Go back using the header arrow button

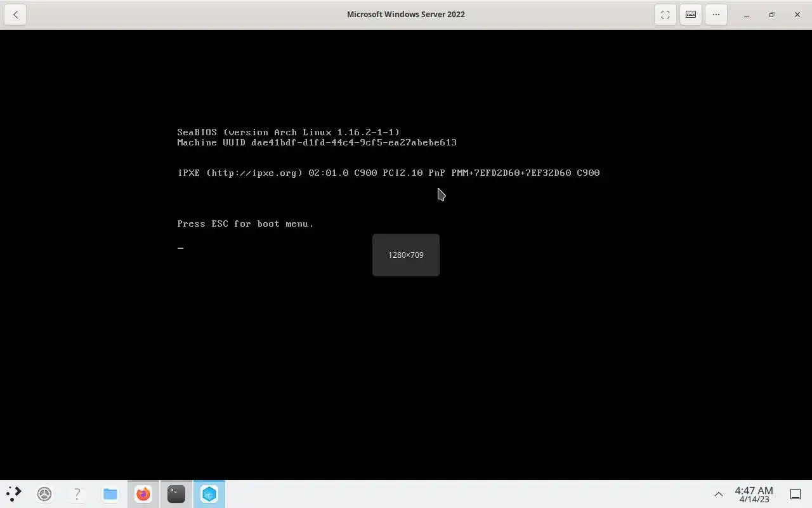coord(15,15)
